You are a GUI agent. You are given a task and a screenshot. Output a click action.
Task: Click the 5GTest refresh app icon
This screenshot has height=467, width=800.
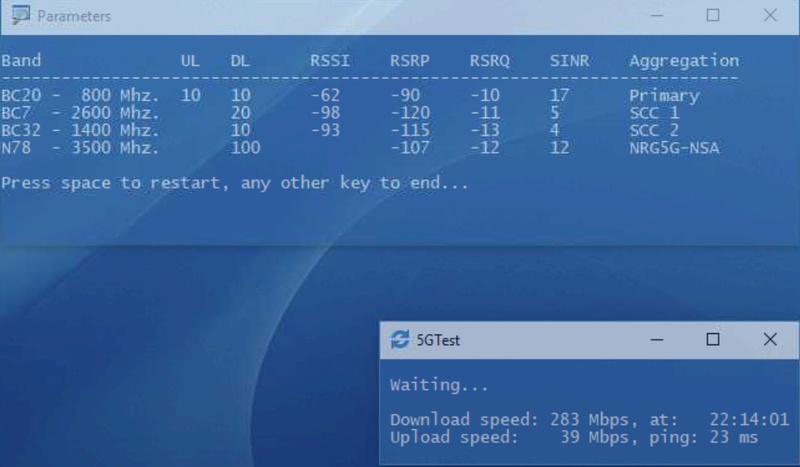[399, 339]
